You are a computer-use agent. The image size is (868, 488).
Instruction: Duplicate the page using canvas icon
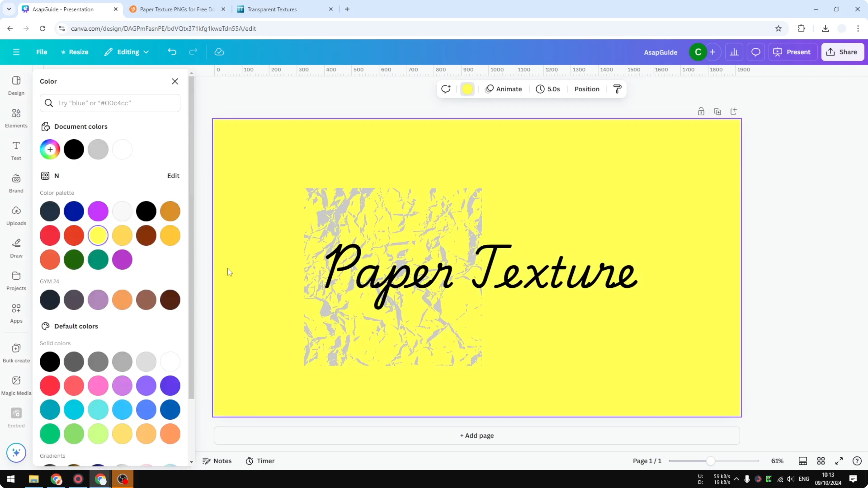(718, 111)
